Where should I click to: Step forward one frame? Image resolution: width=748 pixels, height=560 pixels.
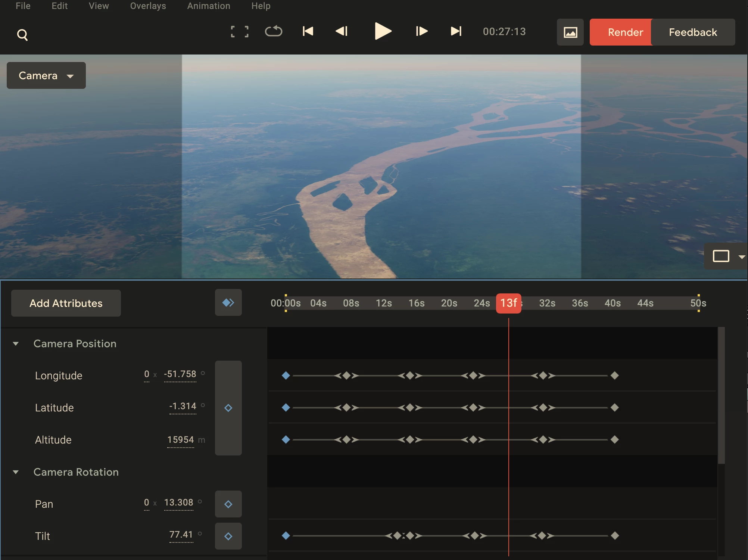(x=421, y=31)
